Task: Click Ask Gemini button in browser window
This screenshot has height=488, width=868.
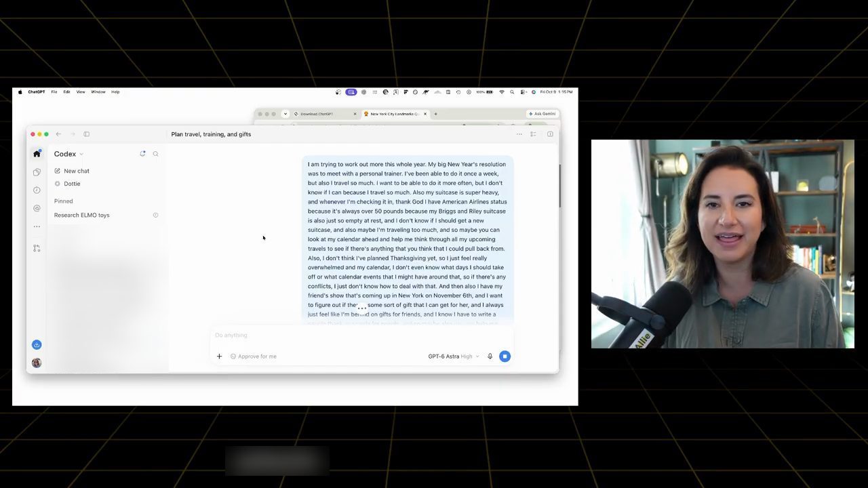Action: point(542,114)
